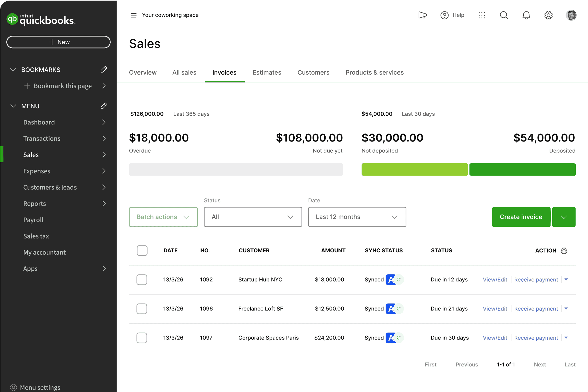This screenshot has width=588, height=392.
Task: Open the QuickBooks search
Action: [504, 15]
